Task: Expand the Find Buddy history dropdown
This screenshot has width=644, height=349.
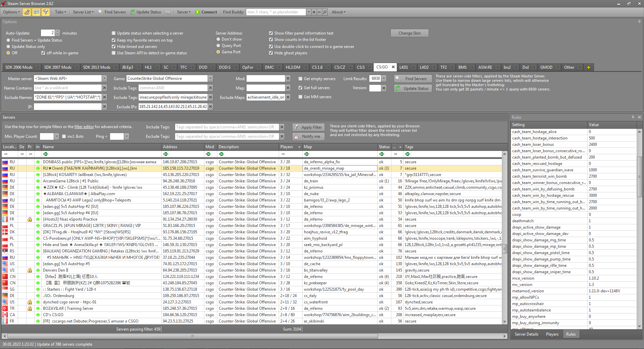Action: [309, 12]
